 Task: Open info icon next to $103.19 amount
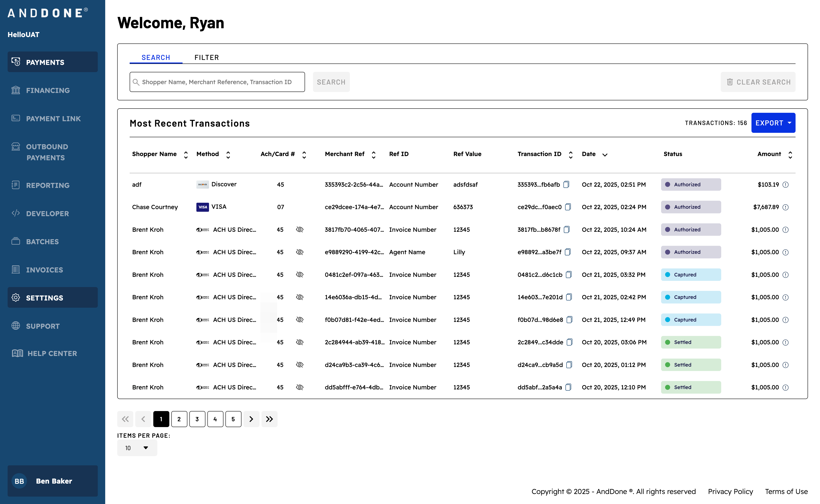785,185
